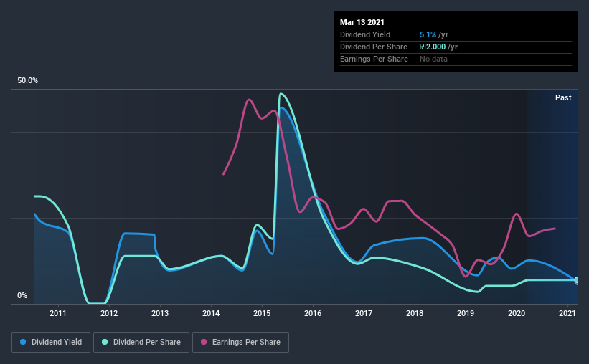Click the teal Dividend Per Share legend dot

click(105, 342)
